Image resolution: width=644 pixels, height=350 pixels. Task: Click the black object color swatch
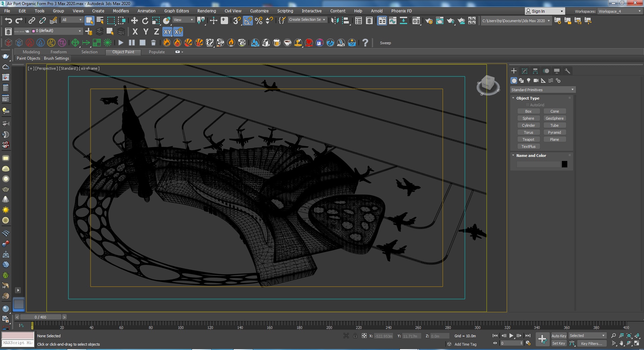564,164
